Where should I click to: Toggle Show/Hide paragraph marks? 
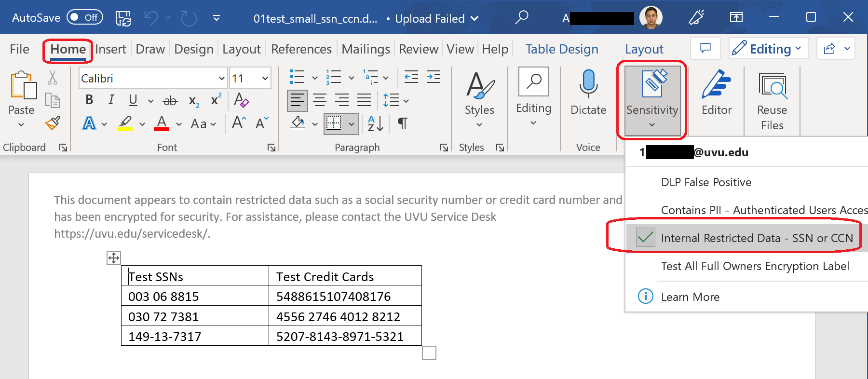tap(402, 123)
